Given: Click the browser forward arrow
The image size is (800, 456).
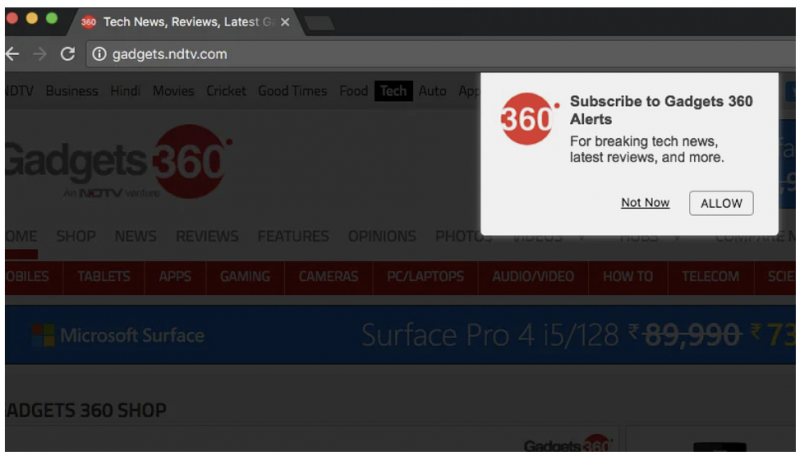Looking at the screenshot, I should pyautogui.click(x=40, y=54).
